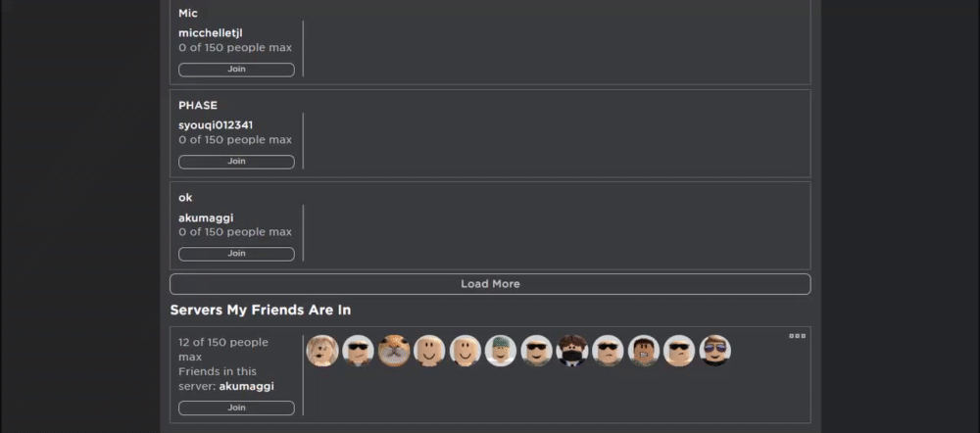Screen dimensions: 980x433
Task: Click the 'ok' server name
Action: coord(185,197)
